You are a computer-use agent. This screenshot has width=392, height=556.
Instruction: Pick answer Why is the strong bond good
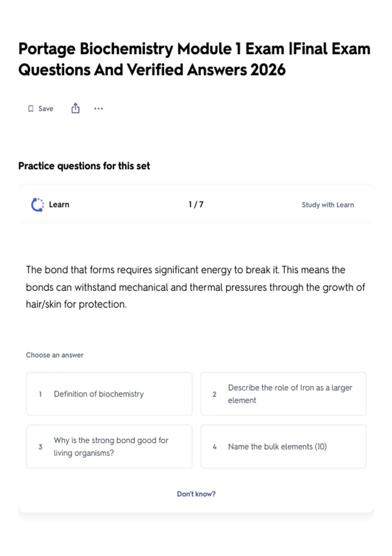point(109,446)
